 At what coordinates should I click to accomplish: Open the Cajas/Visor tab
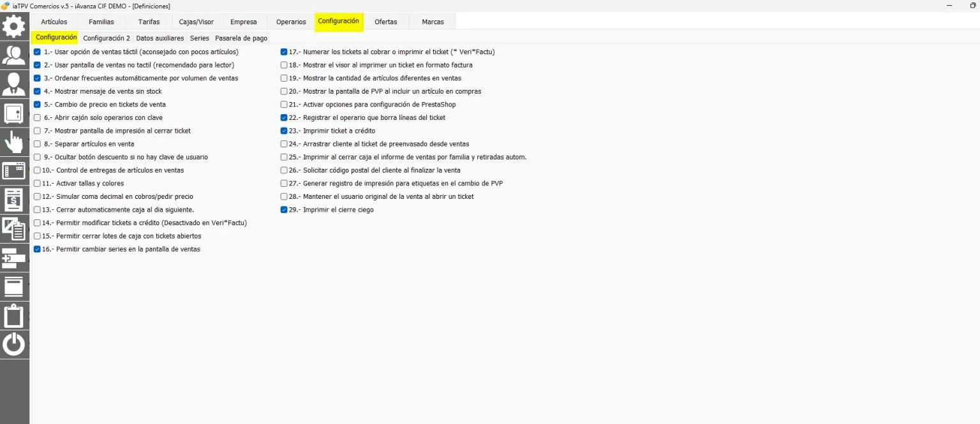tap(197, 22)
